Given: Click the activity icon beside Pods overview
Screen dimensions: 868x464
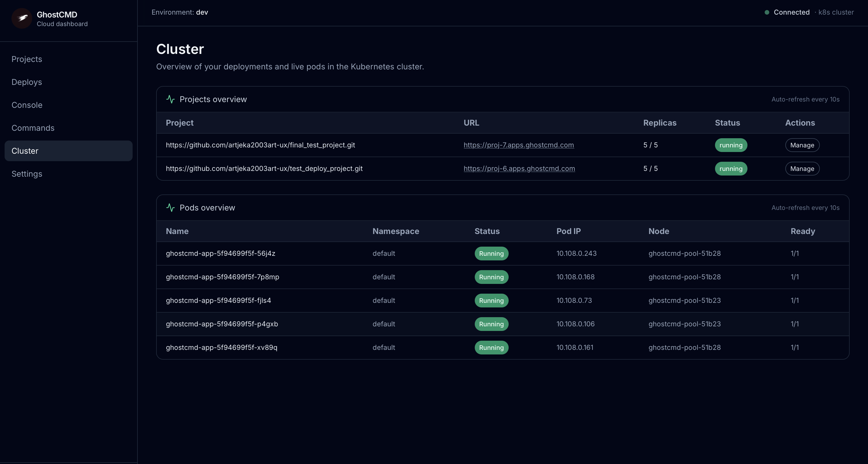Looking at the screenshot, I should click(x=170, y=208).
